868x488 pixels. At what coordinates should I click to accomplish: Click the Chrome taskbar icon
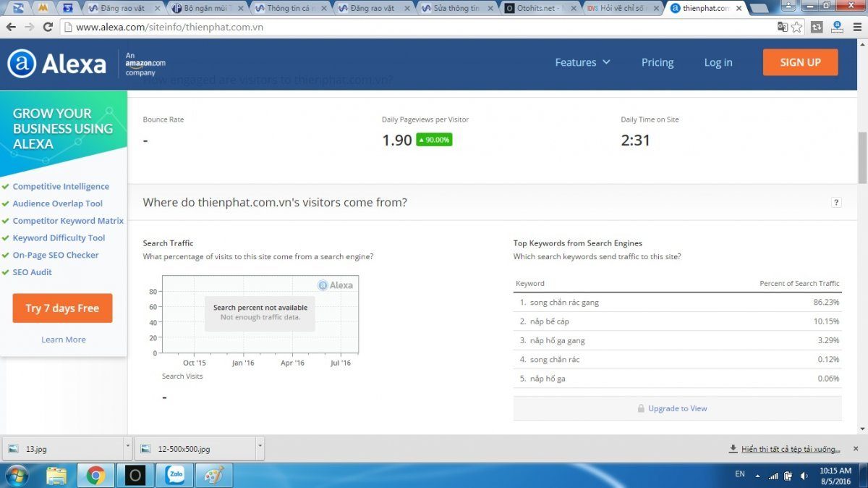[x=95, y=476]
